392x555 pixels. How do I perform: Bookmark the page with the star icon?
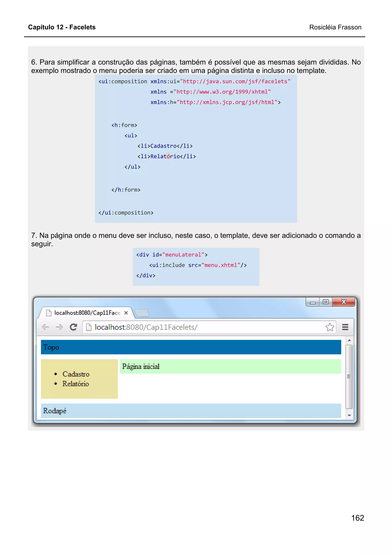tap(330, 327)
